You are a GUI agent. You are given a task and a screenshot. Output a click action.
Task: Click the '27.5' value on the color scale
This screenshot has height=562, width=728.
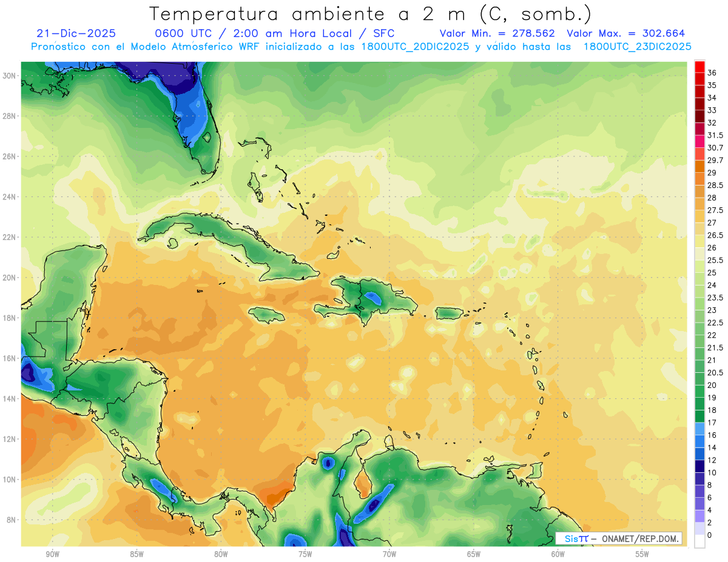pyautogui.click(x=715, y=210)
